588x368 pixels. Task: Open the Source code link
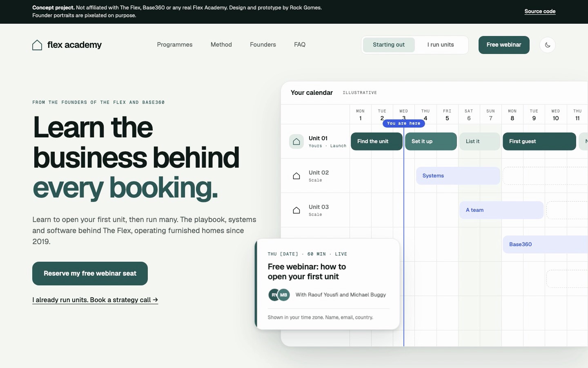[x=540, y=11]
